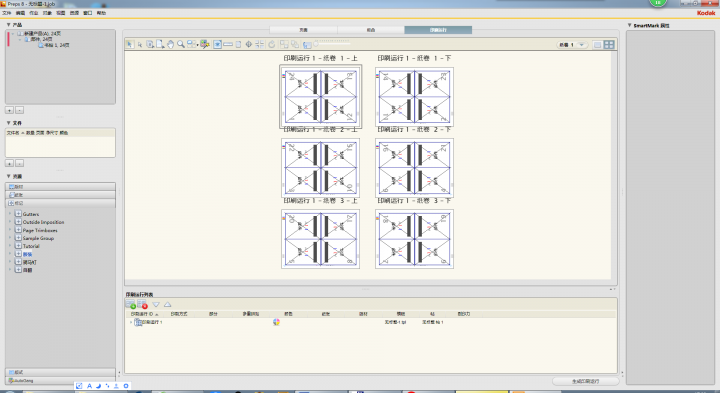Select the magnifier zoom tool

coord(181,45)
